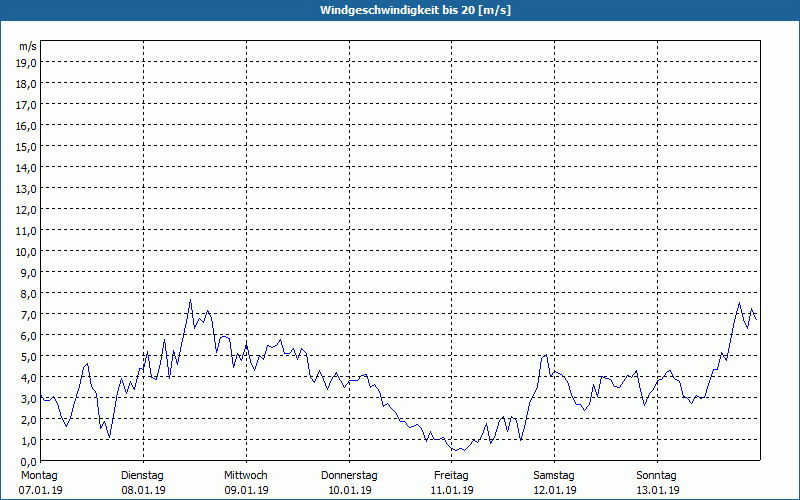The image size is (800, 500).
Task: Click the Tuesday wind speed peak near 7.6
Action: [190, 300]
